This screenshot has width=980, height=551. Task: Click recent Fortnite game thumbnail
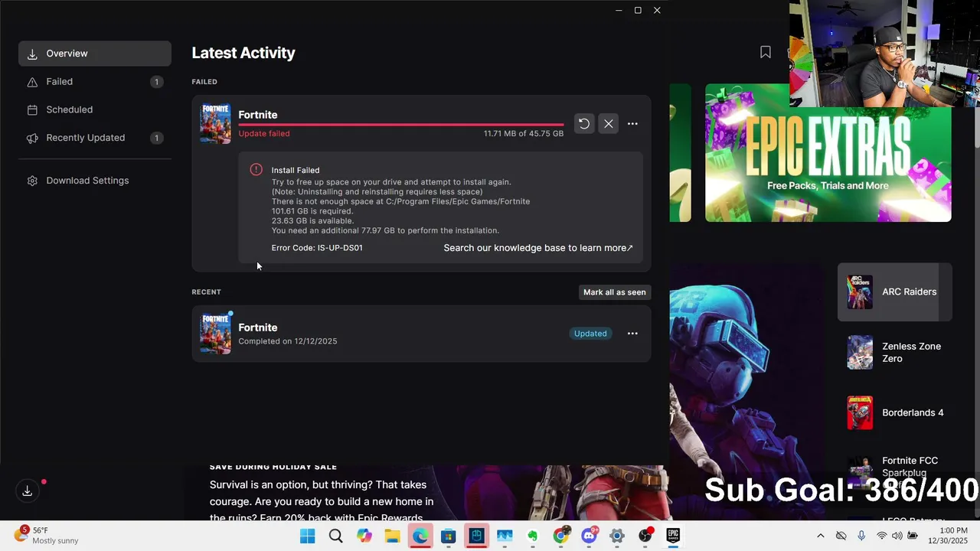click(215, 334)
